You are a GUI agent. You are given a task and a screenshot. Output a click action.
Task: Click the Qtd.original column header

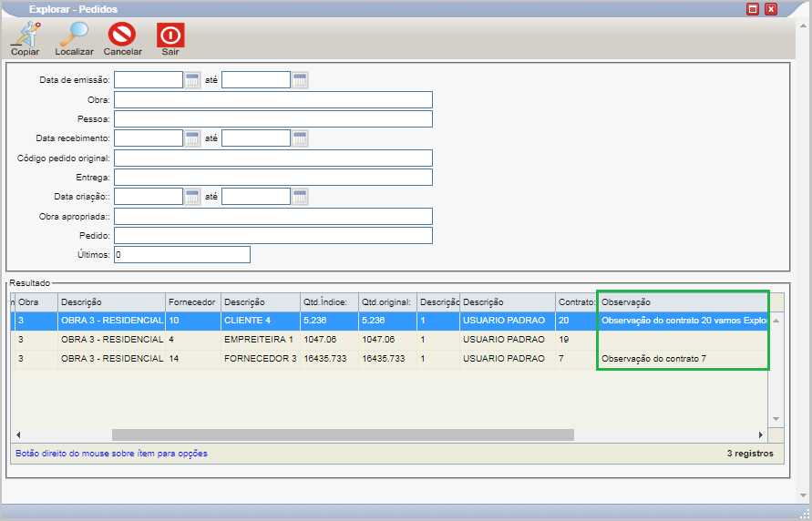(387, 302)
